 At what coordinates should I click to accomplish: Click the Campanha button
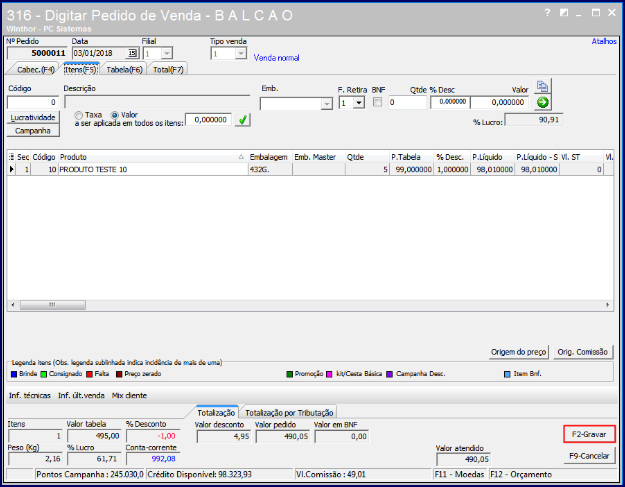(x=33, y=131)
